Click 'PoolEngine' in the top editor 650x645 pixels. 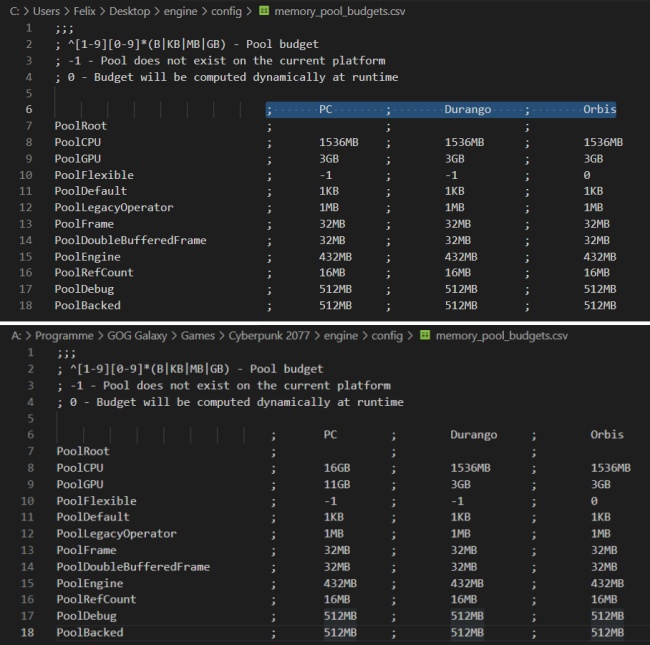click(x=87, y=257)
